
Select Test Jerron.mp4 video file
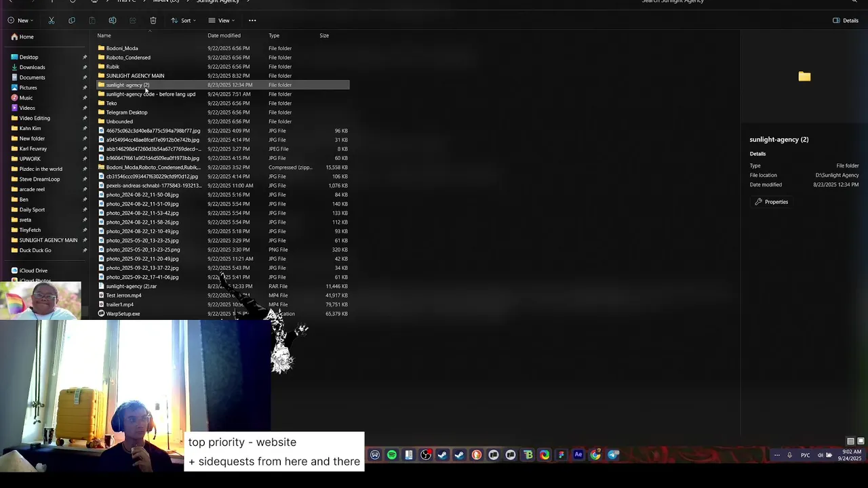(123, 296)
